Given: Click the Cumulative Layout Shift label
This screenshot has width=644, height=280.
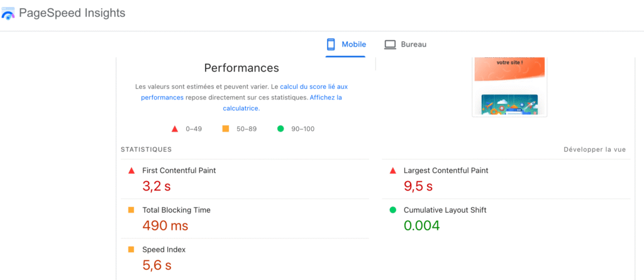Looking at the screenshot, I should (445, 210).
